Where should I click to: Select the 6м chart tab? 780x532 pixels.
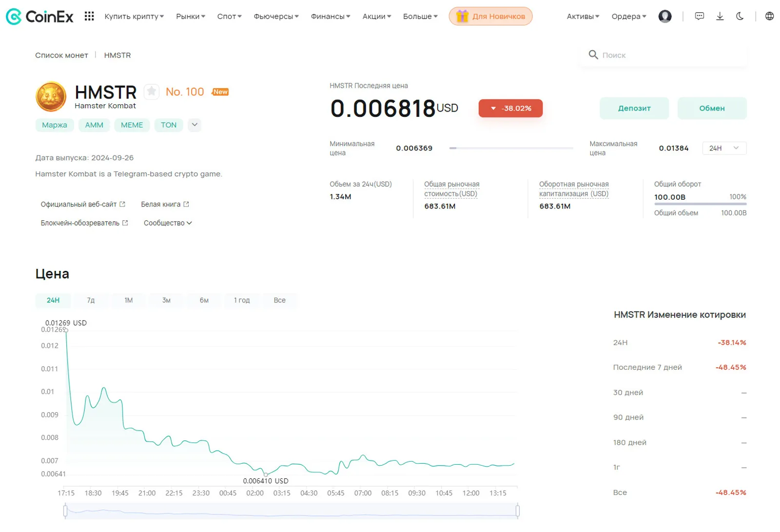(204, 301)
